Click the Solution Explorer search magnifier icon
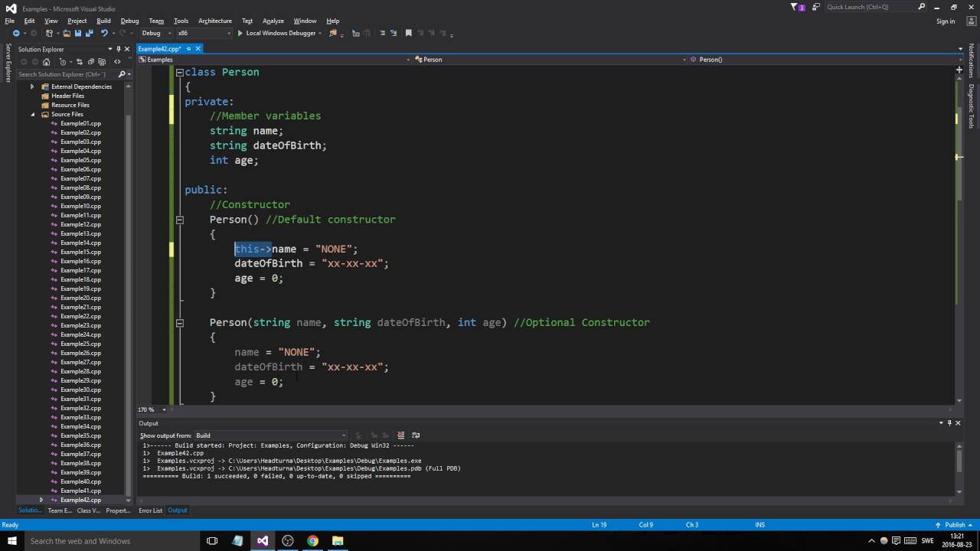Image resolution: width=980 pixels, height=551 pixels. [122, 74]
